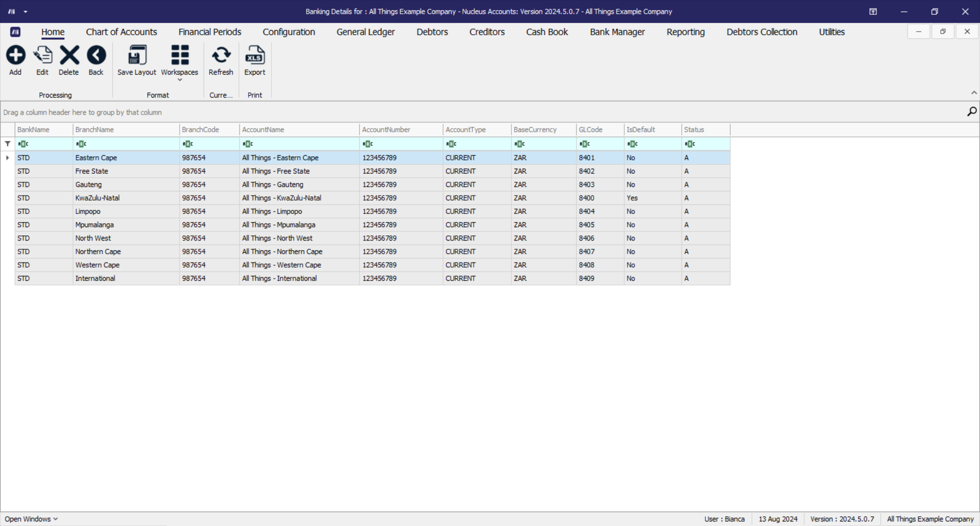Export grid to XLS
This screenshot has width=980, height=526.
tap(255, 61)
